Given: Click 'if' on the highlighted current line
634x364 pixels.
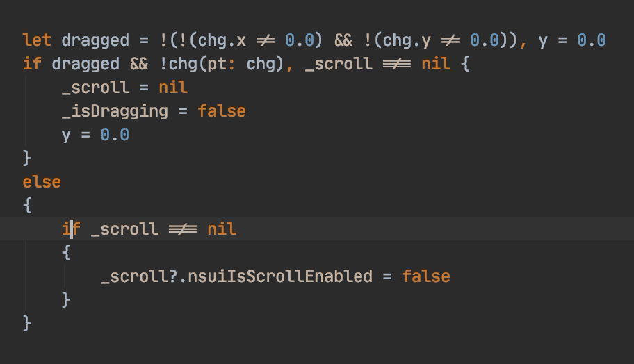Looking at the screenshot, I should pyautogui.click(x=71, y=229).
